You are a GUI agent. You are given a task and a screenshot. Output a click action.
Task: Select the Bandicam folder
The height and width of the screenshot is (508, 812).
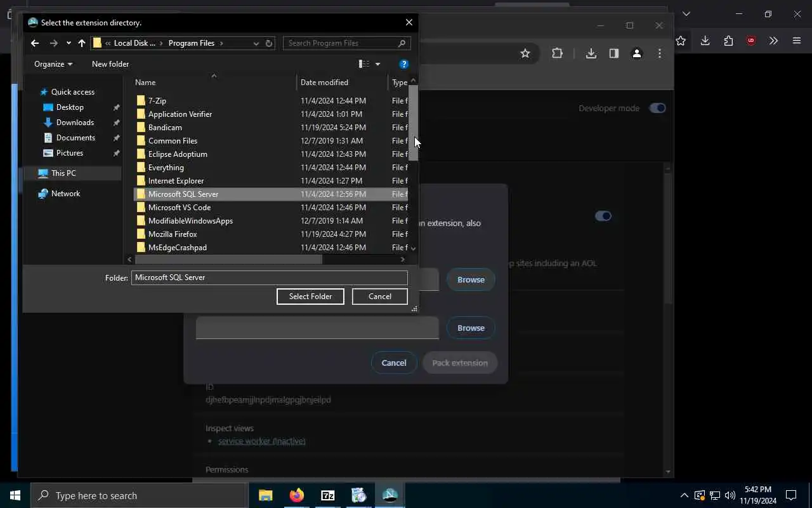[x=165, y=128]
